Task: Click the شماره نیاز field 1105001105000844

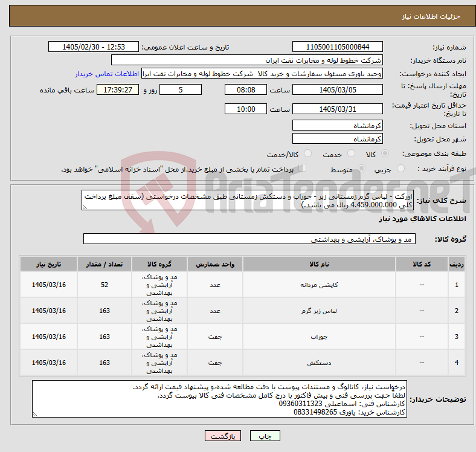Action: [x=337, y=47]
